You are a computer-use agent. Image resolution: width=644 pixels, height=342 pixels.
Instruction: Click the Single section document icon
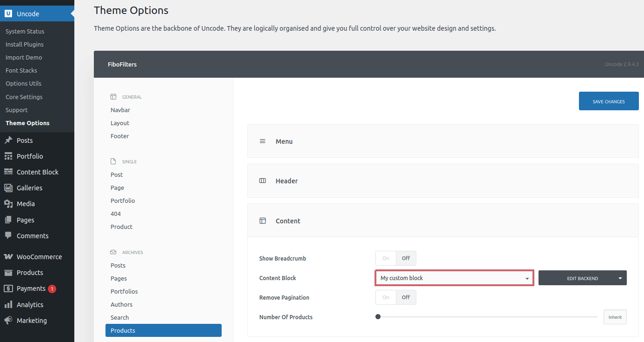tap(113, 161)
